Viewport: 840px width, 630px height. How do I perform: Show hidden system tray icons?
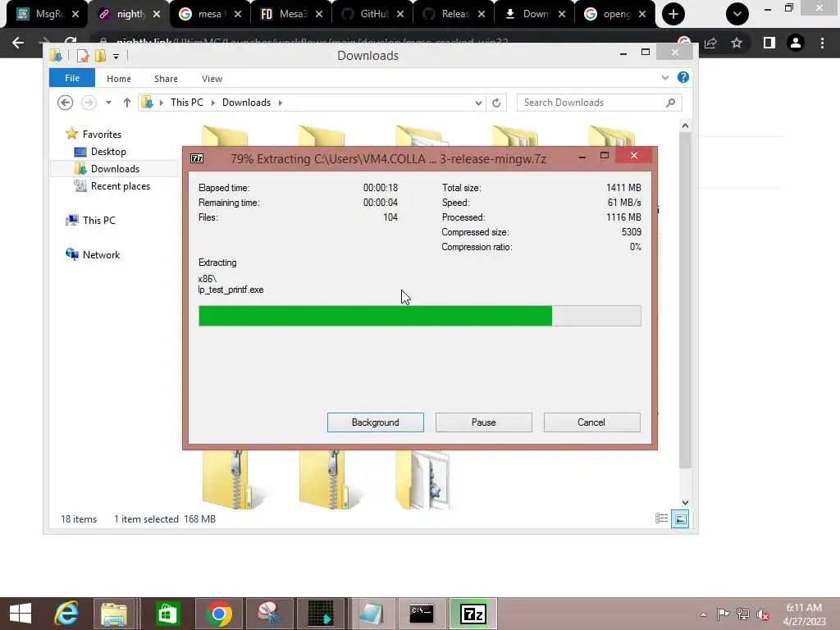[x=703, y=614]
